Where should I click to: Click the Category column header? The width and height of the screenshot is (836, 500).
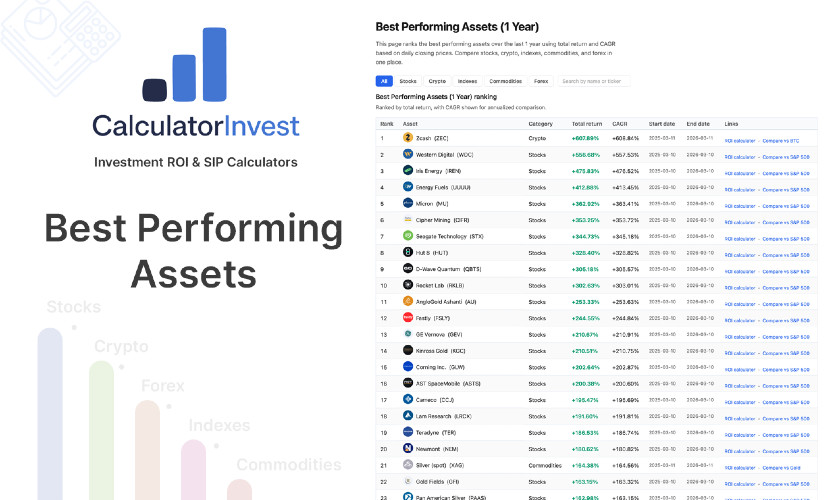point(541,124)
